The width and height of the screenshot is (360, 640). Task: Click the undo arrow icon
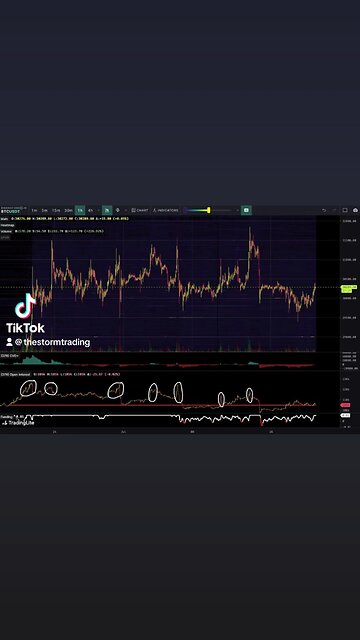pos(324,210)
